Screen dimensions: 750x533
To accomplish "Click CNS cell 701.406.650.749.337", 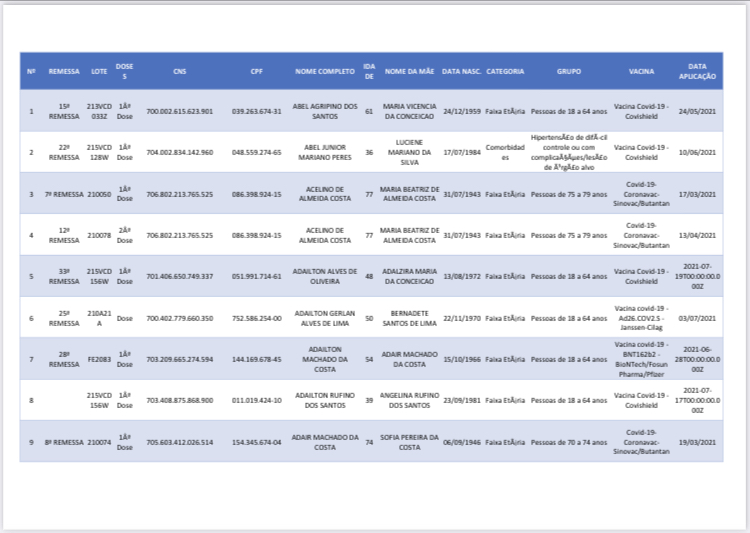I will click(x=179, y=275).
